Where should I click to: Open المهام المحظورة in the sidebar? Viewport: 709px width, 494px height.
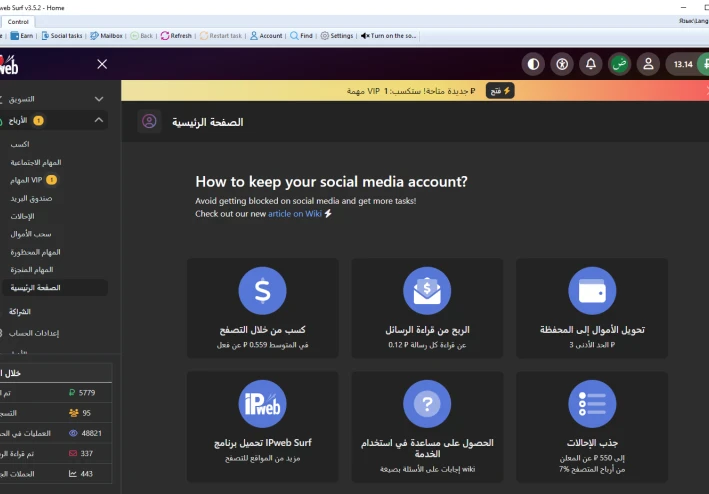35,252
